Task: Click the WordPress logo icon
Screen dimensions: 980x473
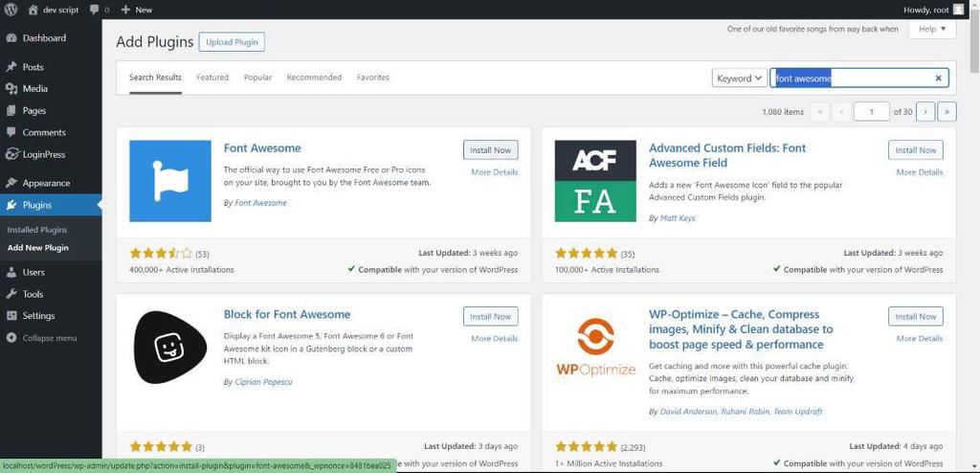Action: 11,10
